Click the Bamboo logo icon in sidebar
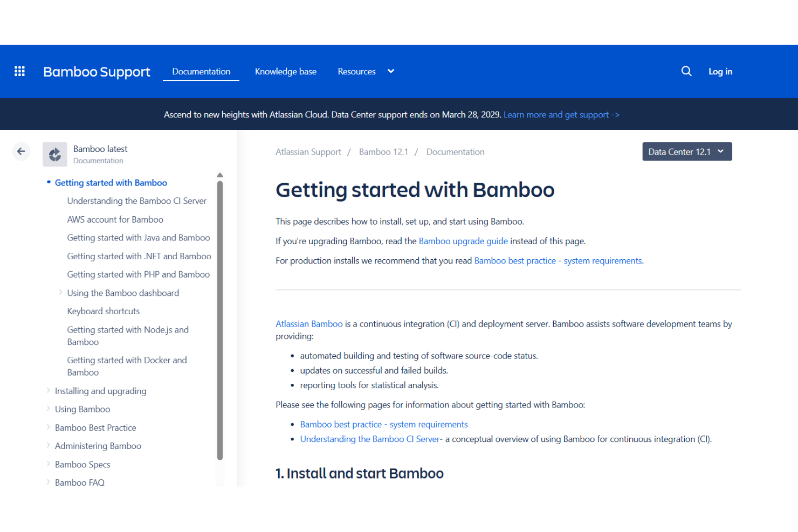798x532 pixels. click(x=55, y=155)
